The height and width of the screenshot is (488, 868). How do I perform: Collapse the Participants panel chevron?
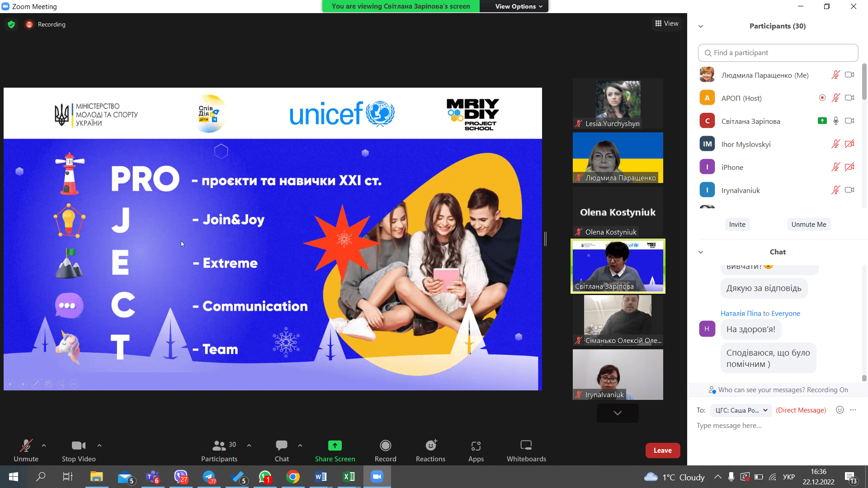(701, 26)
